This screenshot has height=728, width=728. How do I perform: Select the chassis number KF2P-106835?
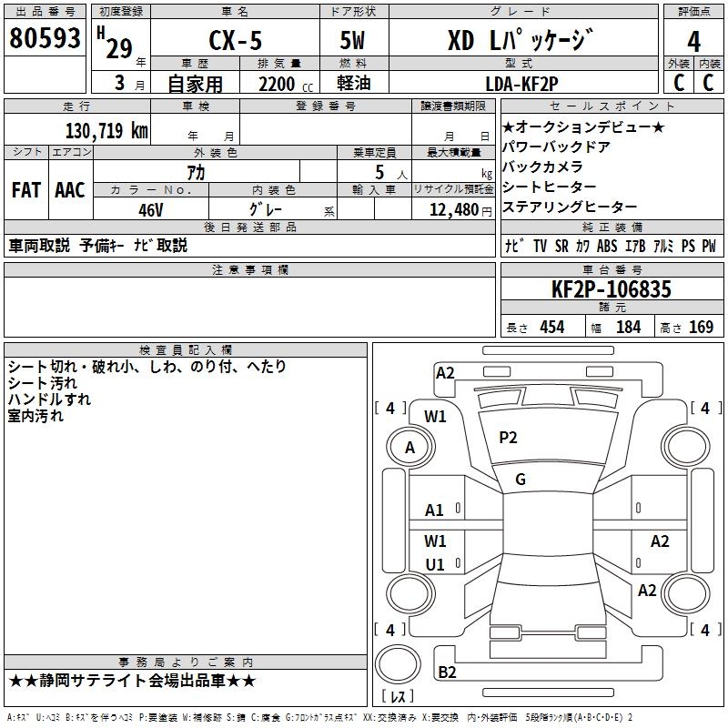(x=612, y=289)
